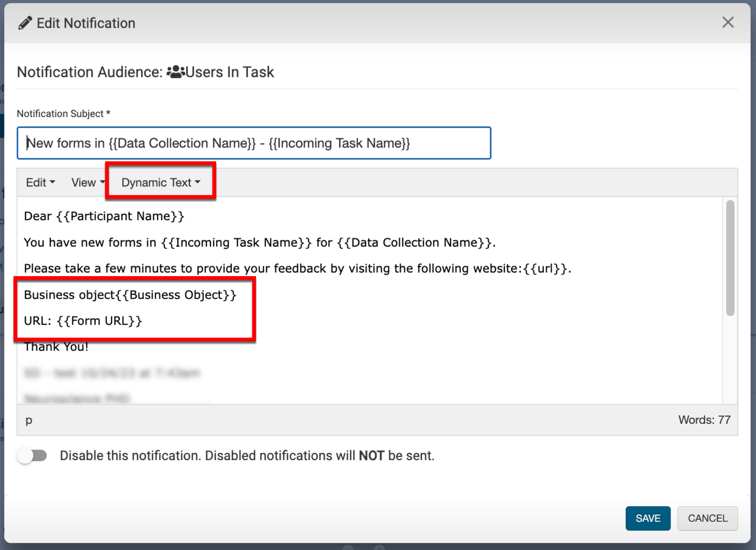Image resolution: width=756 pixels, height=550 pixels.
Task: Click inside the Notification Subject field
Action: click(254, 143)
